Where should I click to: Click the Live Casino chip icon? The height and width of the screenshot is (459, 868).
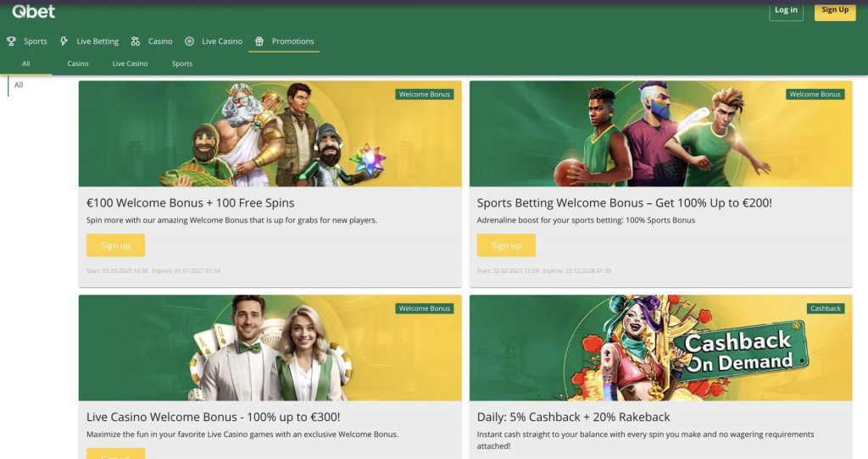click(x=189, y=41)
